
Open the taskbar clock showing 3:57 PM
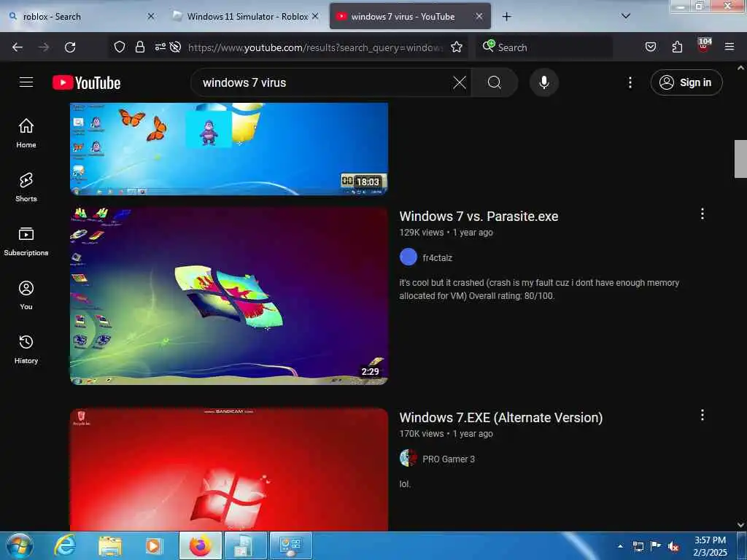coord(711,546)
